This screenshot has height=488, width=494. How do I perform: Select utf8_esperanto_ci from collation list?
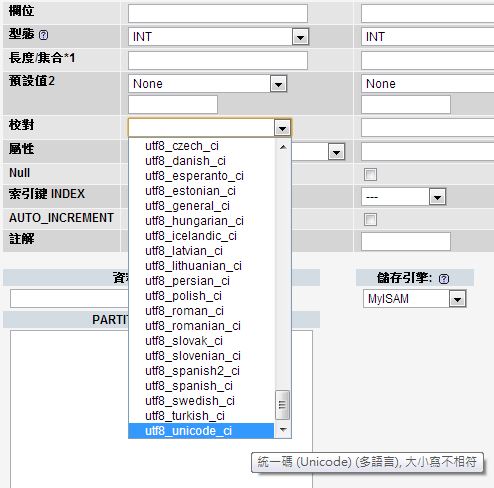pyautogui.click(x=201, y=176)
